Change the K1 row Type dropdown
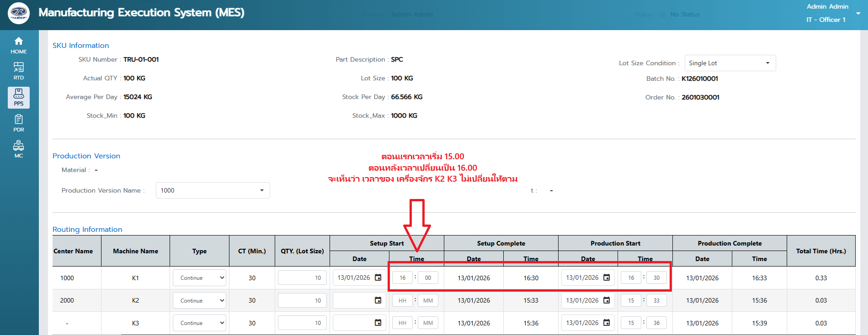This screenshot has height=335, width=868. coord(199,277)
